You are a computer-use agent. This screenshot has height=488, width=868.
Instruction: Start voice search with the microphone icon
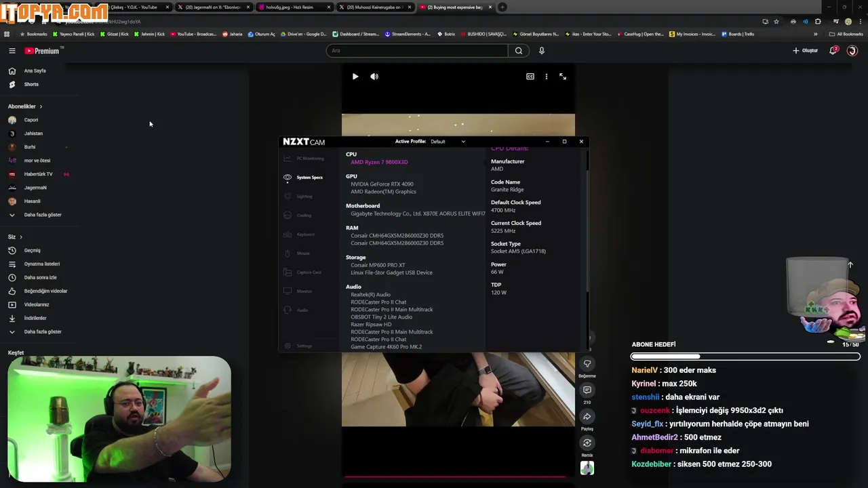point(541,51)
